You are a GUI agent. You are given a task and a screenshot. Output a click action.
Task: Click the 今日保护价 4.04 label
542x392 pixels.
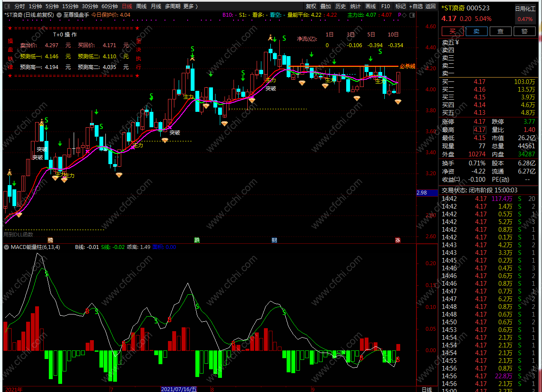click(x=111, y=15)
